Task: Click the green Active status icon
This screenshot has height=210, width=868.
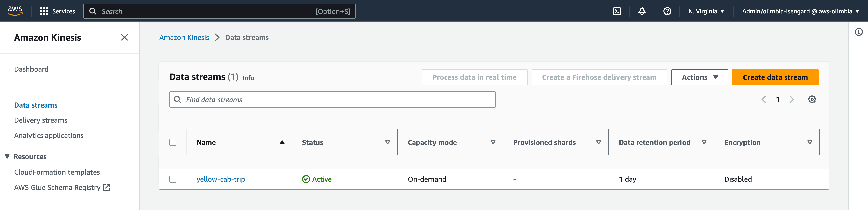Action: coord(306,179)
